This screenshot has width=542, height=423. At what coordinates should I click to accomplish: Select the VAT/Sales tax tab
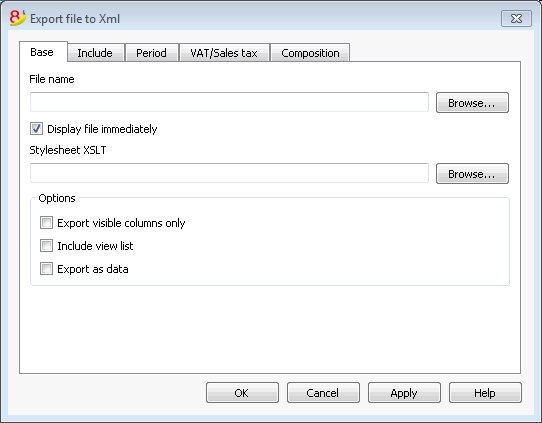224,53
